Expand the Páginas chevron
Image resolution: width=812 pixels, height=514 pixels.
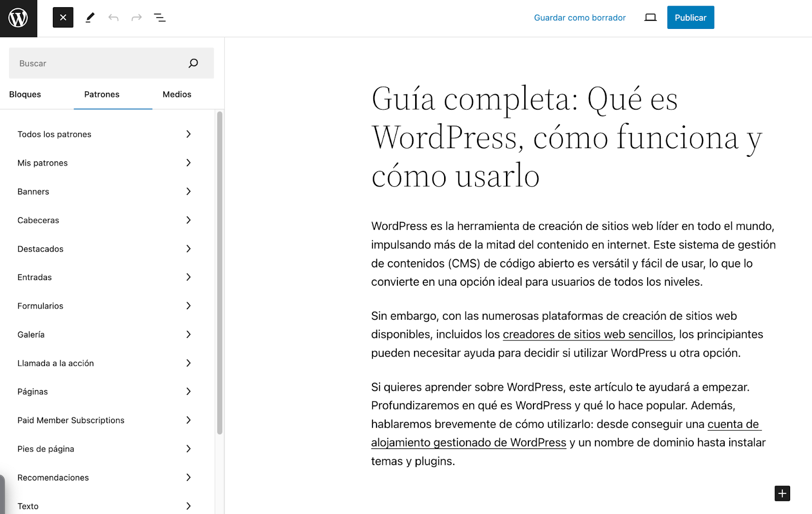click(x=188, y=392)
